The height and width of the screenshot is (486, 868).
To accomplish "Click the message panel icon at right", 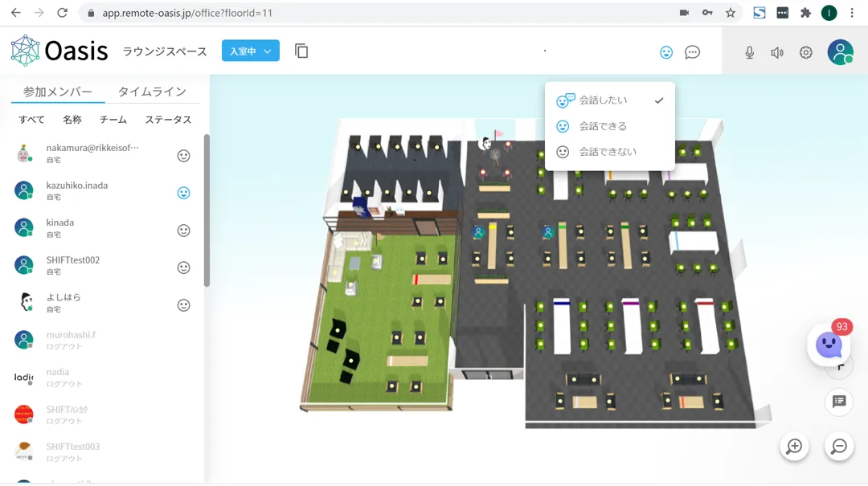I will click(839, 401).
